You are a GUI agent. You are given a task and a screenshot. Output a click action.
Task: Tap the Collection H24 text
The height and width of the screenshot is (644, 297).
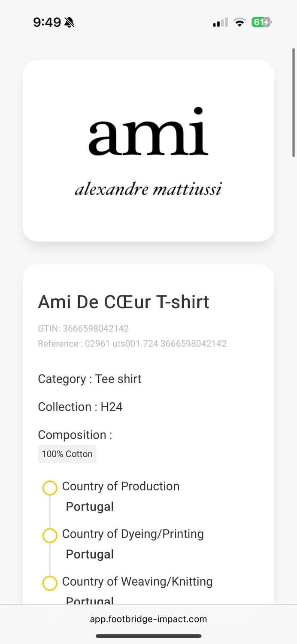point(80,407)
